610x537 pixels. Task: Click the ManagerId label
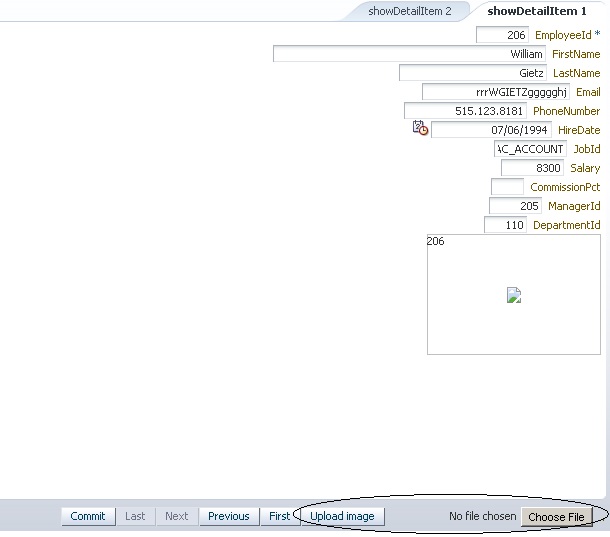(x=574, y=206)
